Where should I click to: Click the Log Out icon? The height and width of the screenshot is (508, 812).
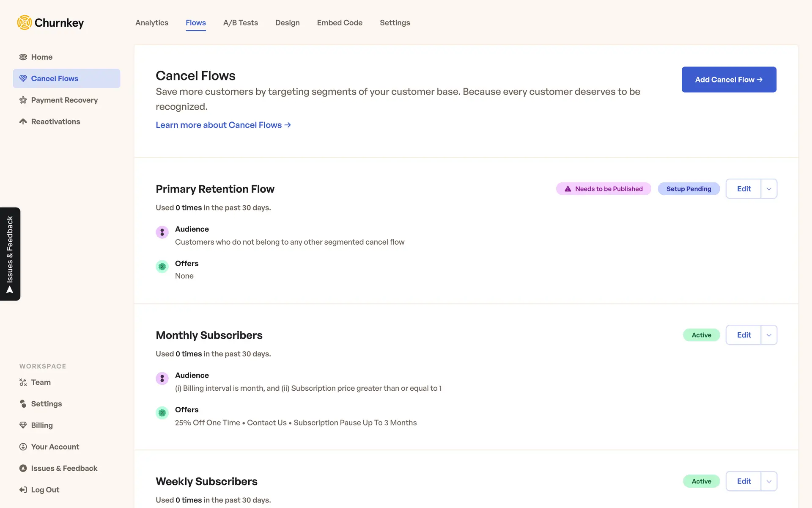[x=23, y=490]
